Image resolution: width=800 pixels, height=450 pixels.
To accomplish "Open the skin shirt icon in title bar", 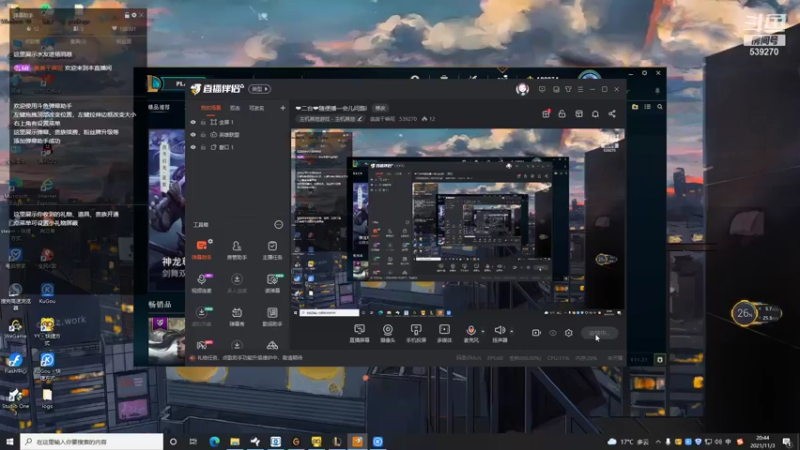I will click(x=568, y=89).
